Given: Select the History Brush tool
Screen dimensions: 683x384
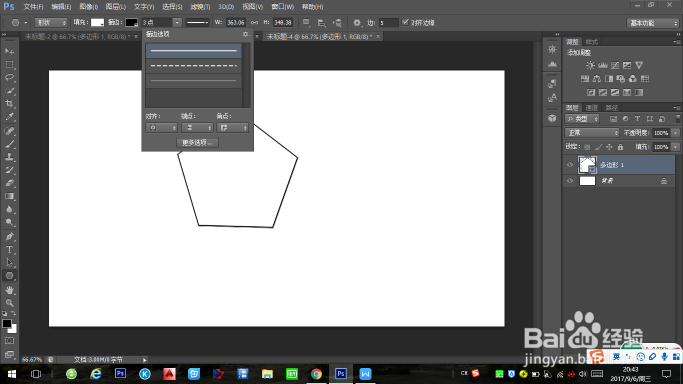Looking at the screenshot, I should click(x=9, y=170).
